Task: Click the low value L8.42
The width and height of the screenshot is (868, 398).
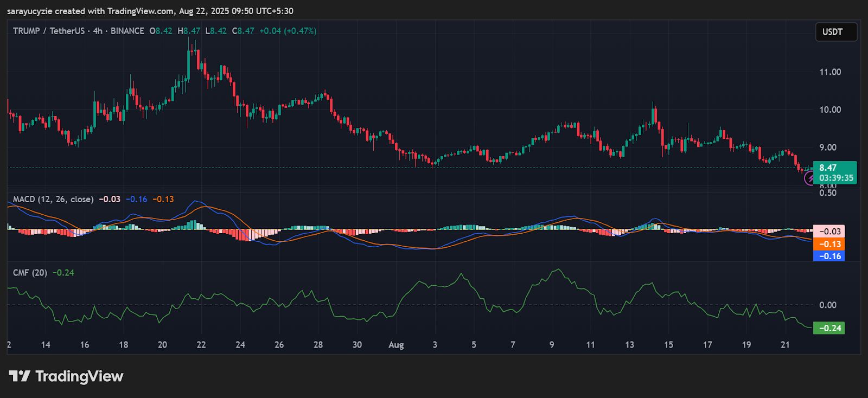Action: click(x=216, y=31)
